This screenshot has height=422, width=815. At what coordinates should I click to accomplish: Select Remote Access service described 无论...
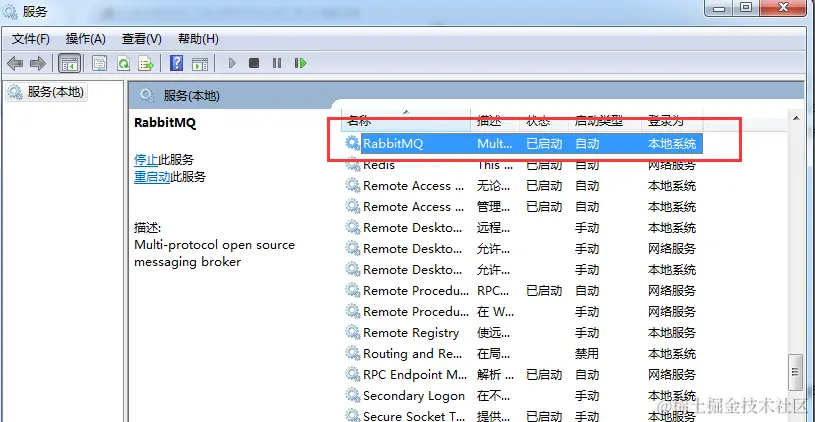point(523,186)
